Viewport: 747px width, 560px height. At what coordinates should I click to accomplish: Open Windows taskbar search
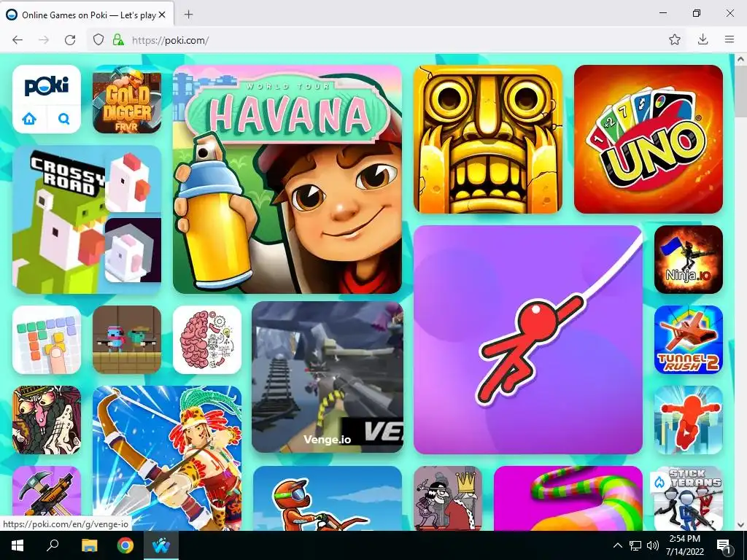tap(53, 545)
